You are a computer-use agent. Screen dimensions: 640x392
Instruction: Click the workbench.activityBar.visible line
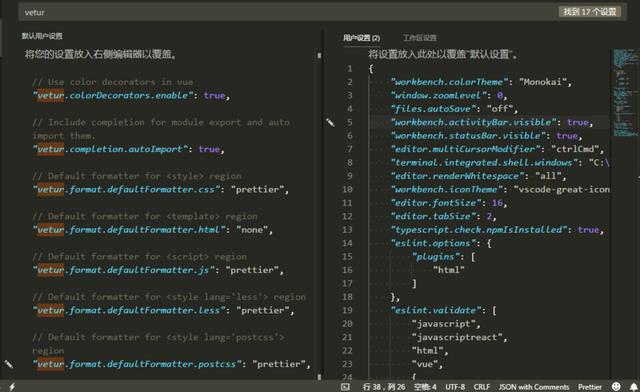click(x=492, y=122)
